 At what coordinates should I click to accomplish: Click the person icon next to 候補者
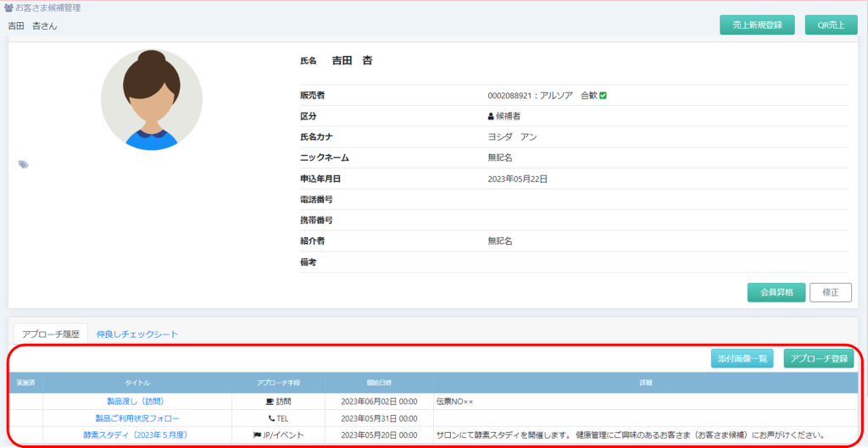pos(491,117)
